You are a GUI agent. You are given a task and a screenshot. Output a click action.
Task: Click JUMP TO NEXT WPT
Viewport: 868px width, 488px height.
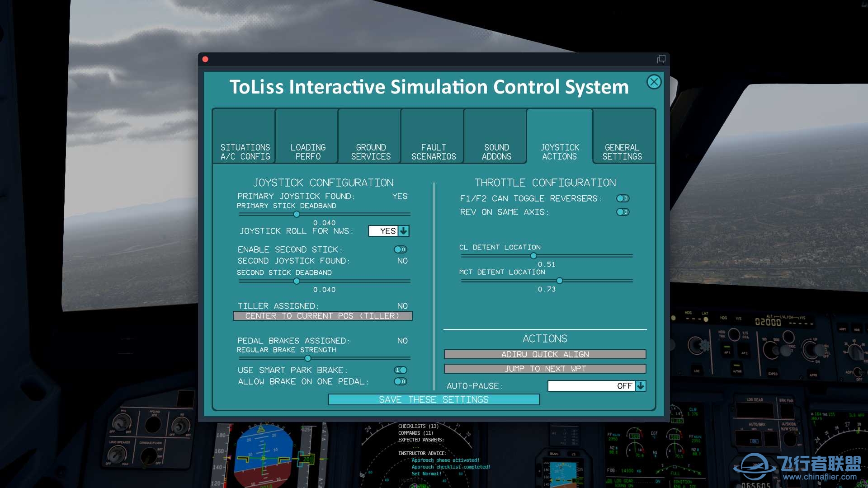[x=545, y=369]
